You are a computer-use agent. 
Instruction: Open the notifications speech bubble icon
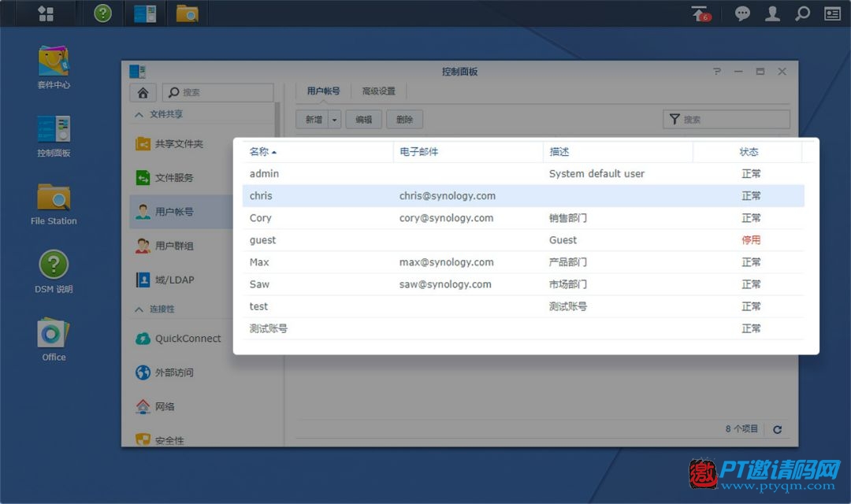742,13
